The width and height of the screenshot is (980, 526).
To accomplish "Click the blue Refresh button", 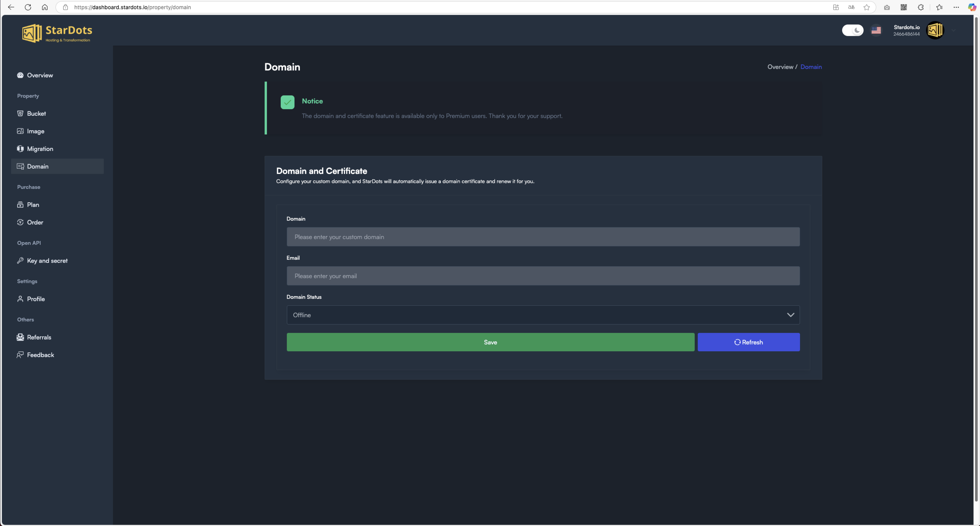I will pos(748,342).
